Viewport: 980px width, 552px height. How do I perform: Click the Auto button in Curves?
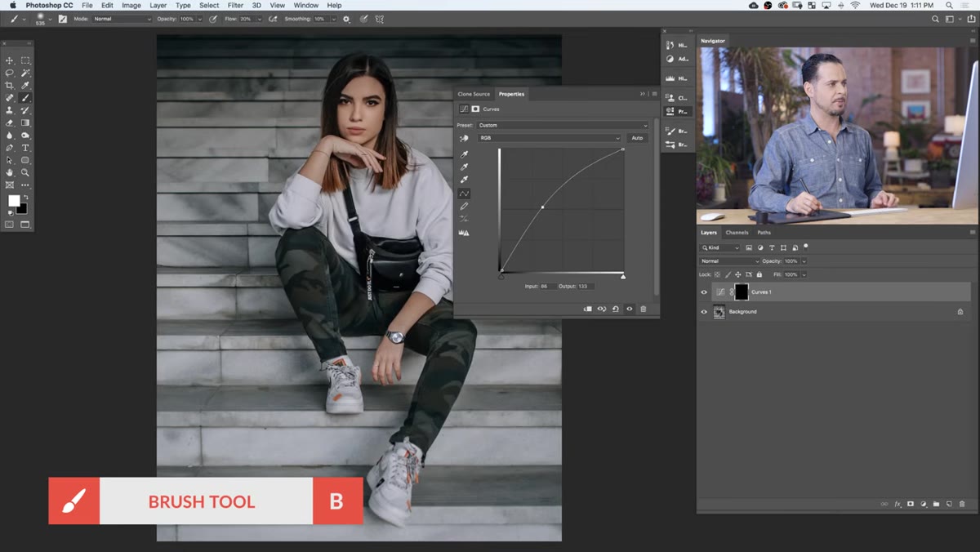637,138
